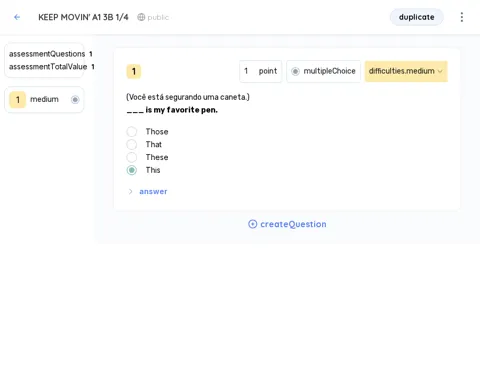480x384 pixels.
Task: Select the These answer option
Action: (132, 157)
